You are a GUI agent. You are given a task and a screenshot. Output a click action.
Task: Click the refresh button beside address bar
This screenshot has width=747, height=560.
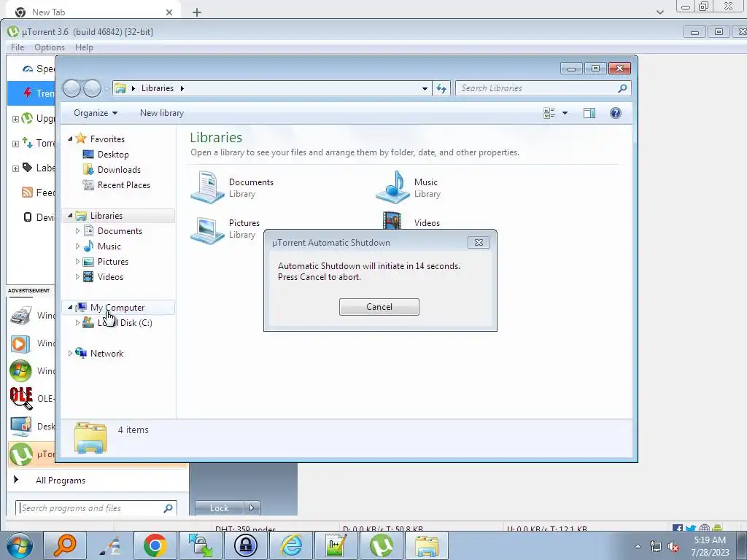pyautogui.click(x=441, y=88)
